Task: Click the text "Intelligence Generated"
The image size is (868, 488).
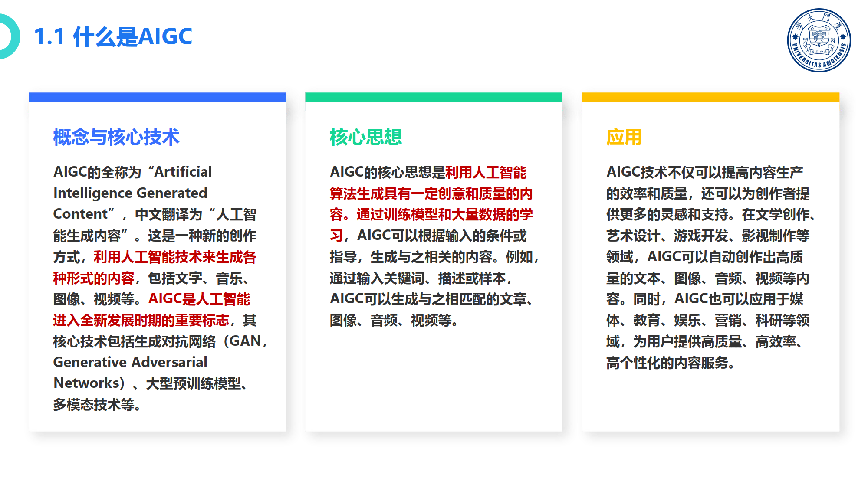Action: coord(130,193)
